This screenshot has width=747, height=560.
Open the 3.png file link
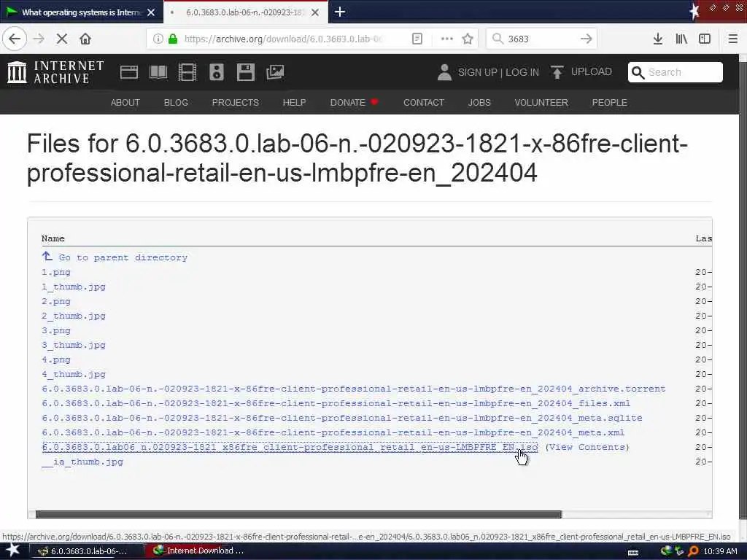point(56,330)
